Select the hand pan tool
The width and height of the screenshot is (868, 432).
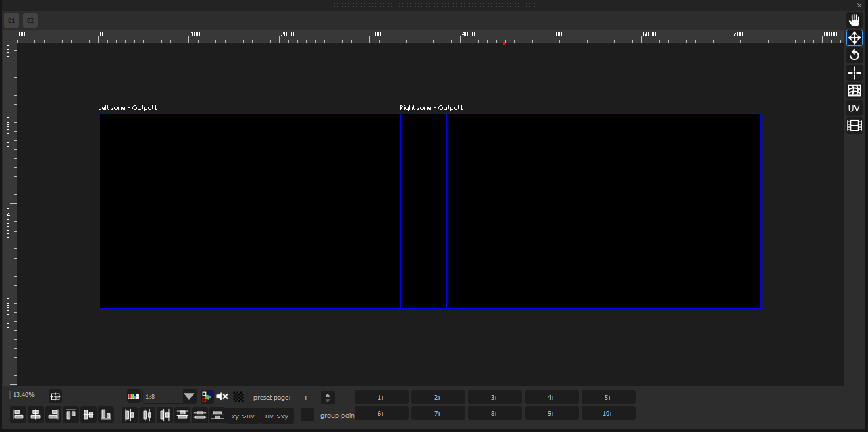(x=854, y=20)
